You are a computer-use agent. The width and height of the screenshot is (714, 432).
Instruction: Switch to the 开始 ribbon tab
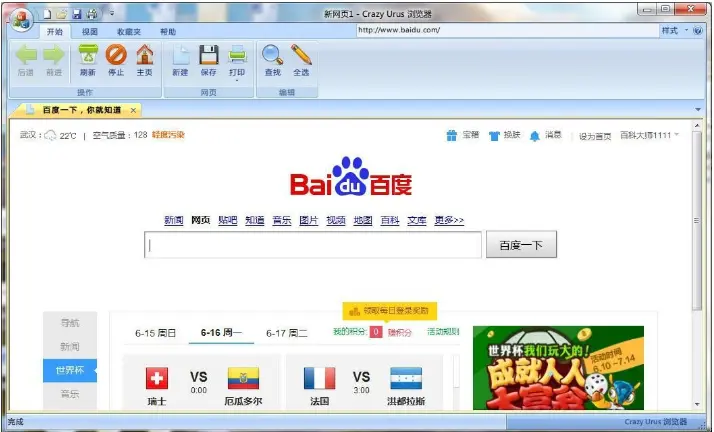(x=55, y=31)
